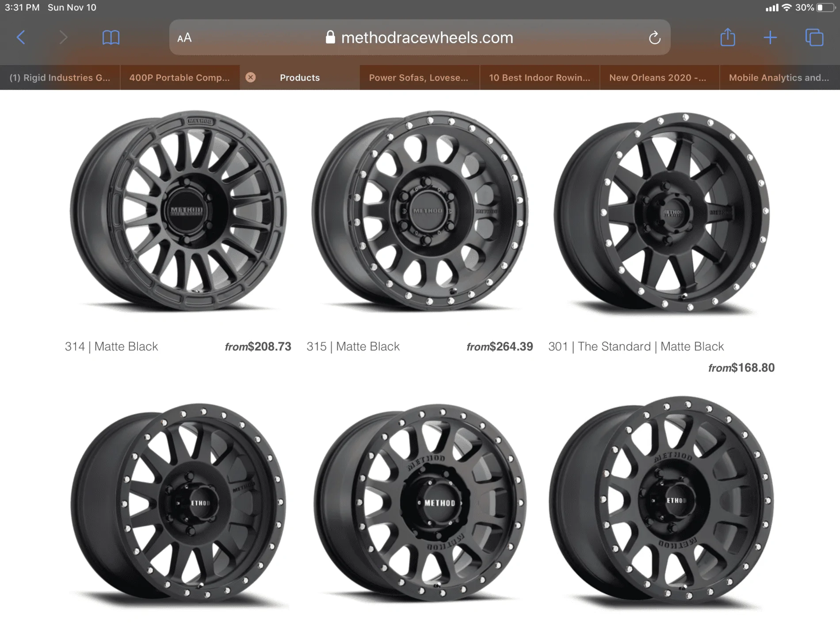This screenshot has width=840, height=630.
Task: Tap the Sun Nov 10 date
Action: [72, 8]
